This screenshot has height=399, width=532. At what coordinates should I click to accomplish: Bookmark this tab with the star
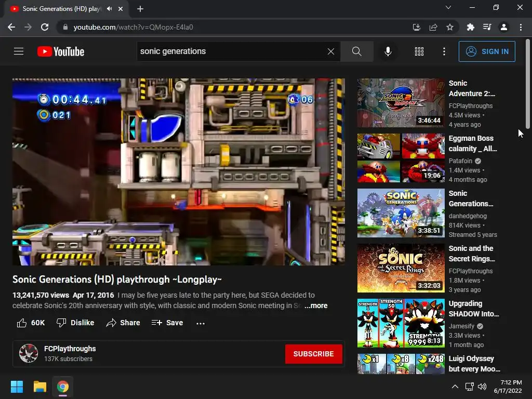click(x=450, y=27)
